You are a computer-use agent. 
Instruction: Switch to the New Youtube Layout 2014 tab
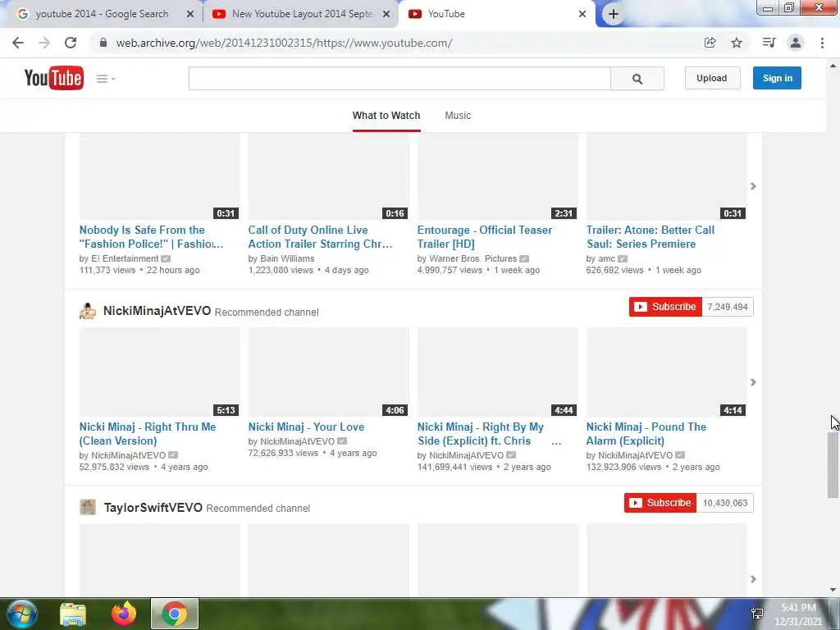[x=302, y=14]
